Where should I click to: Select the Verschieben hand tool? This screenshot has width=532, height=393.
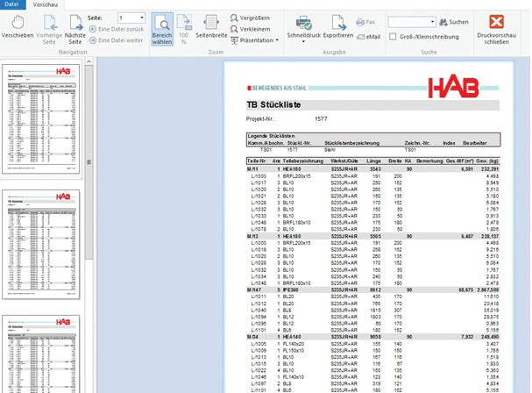[x=18, y=27]
